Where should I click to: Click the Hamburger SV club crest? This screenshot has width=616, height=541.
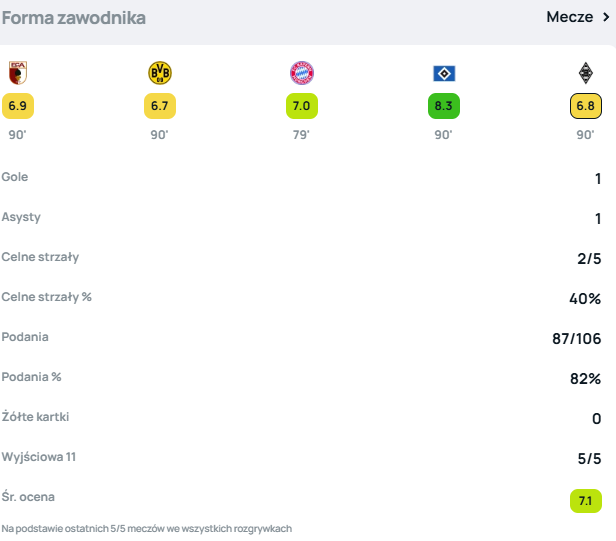[443, 72]
